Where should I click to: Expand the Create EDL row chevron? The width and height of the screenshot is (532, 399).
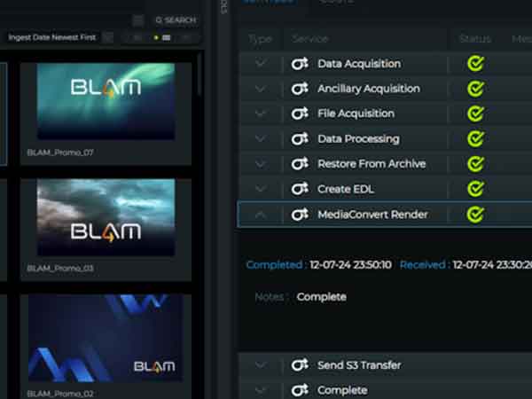click(260, 189)
